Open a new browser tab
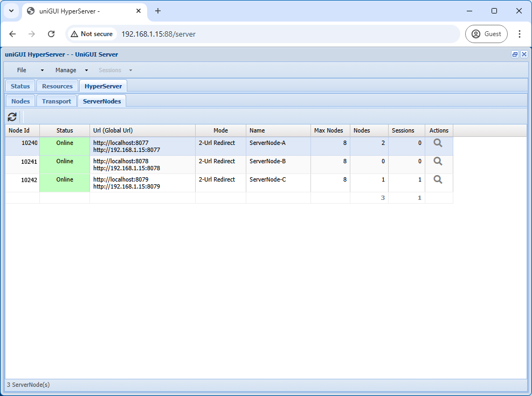532x396 pixels. pos(158,11)
